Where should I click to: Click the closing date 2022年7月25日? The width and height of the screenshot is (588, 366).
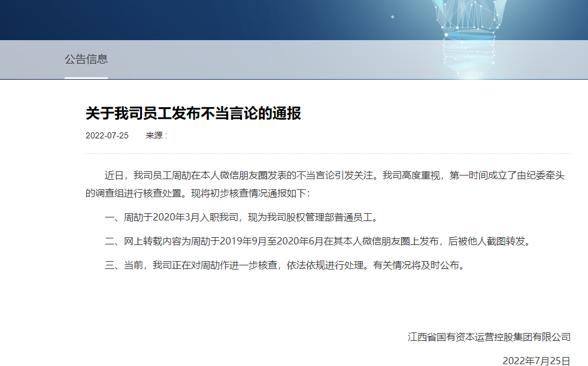click(x=536, y=361)
